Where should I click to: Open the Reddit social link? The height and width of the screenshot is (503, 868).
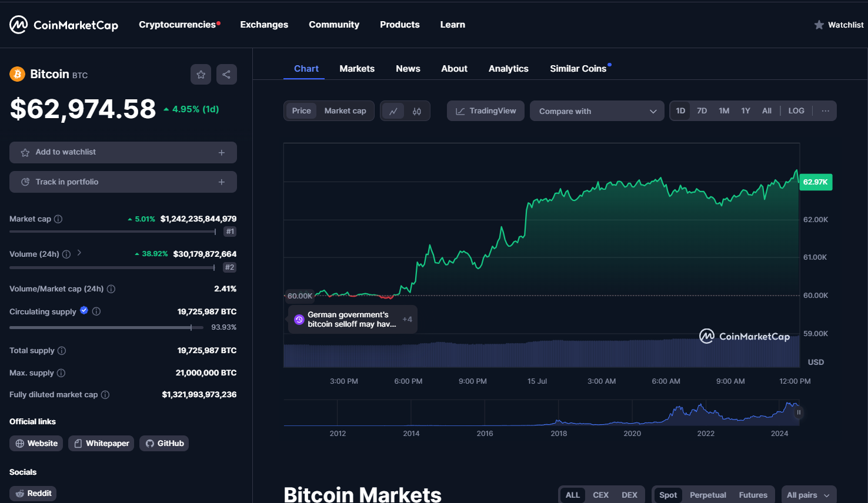(x=33, y=494)
